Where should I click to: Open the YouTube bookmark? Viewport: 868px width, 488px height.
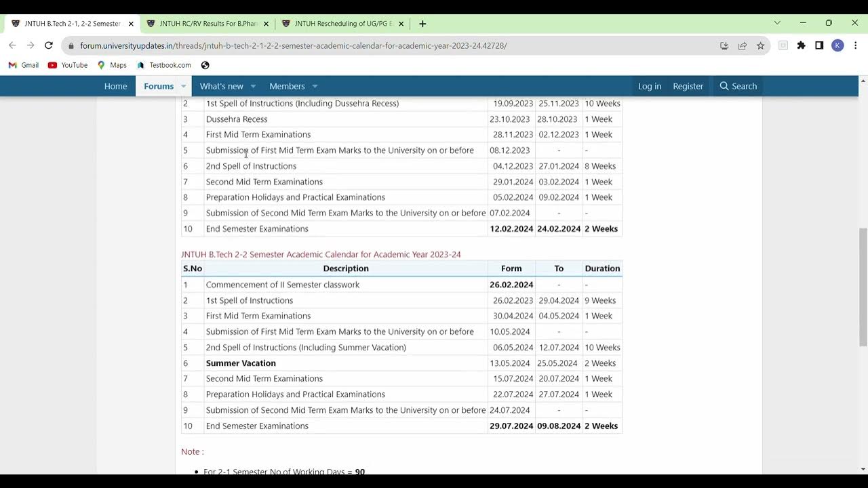(68, 65)
